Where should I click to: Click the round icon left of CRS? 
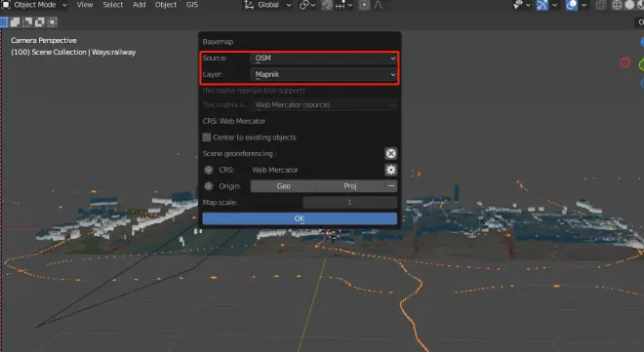point(209,170)
